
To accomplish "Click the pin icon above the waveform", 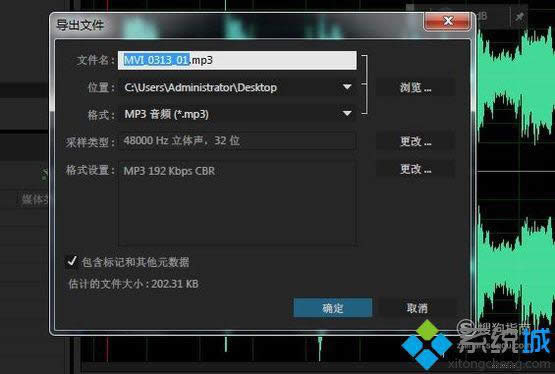I will tap(519, 17).
